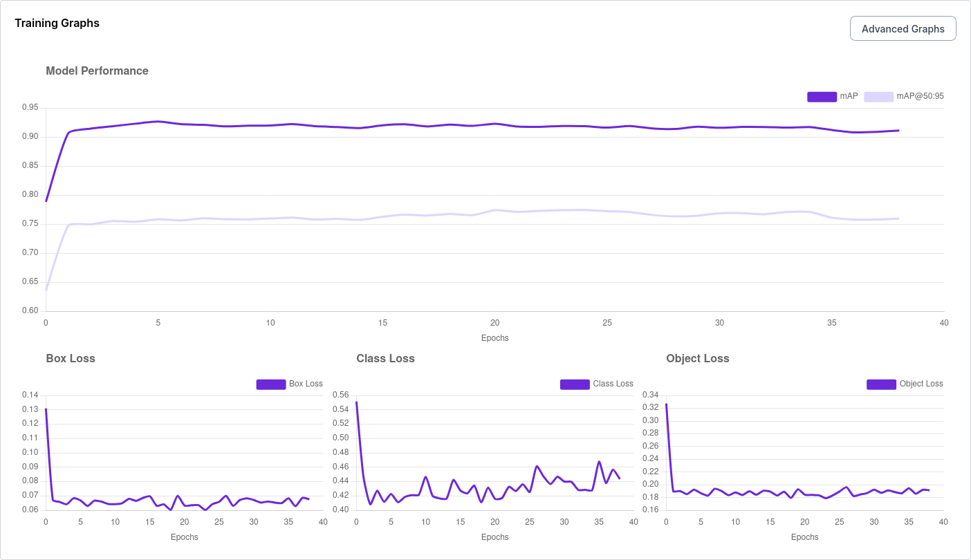Click the 0.75 y-axis value in Model Performance

(x=30, y=223)
